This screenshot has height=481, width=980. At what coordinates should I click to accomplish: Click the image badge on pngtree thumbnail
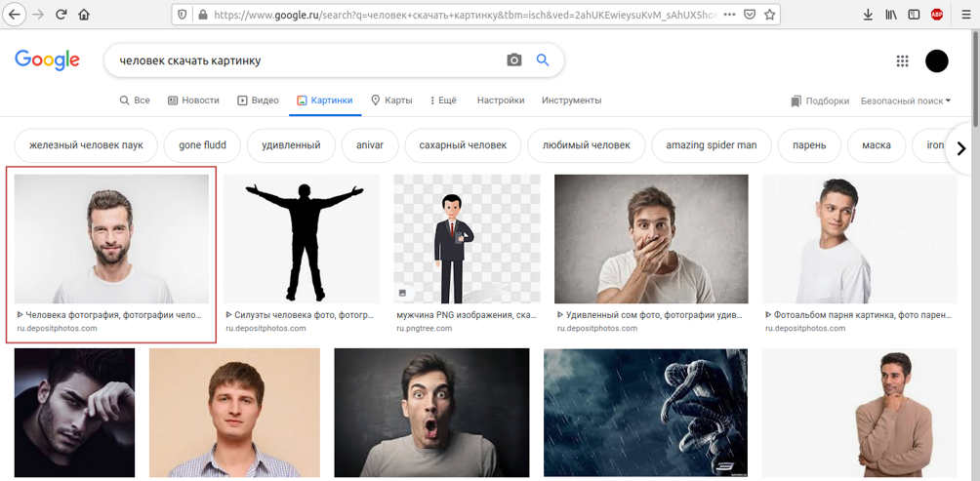pyautogui.click(x=402, y=293)
